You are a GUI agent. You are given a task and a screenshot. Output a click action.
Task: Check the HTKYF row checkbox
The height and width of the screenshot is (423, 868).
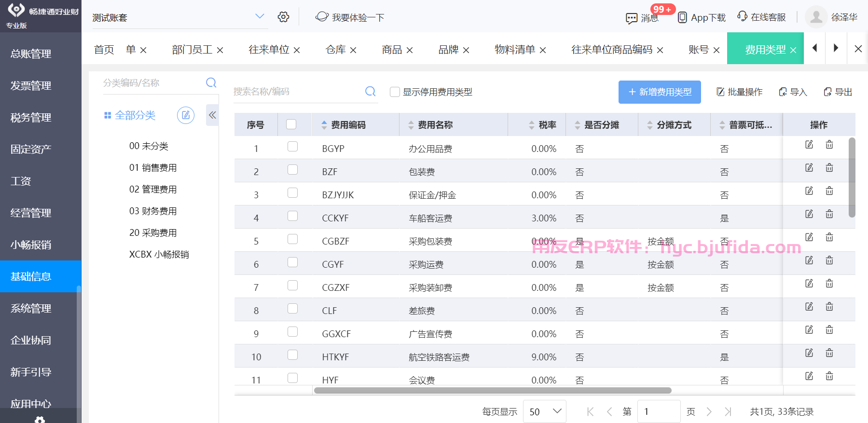[x=292, y=355]
